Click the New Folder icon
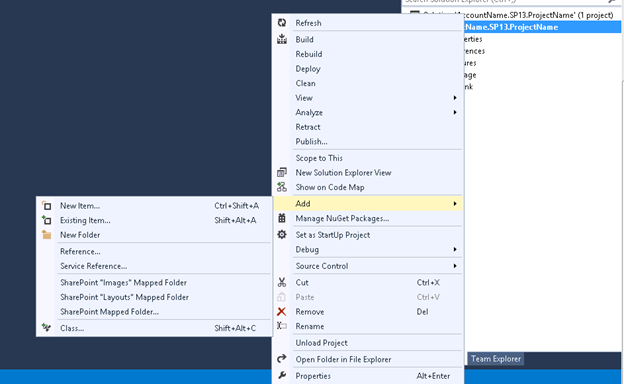 click(47, 235)
